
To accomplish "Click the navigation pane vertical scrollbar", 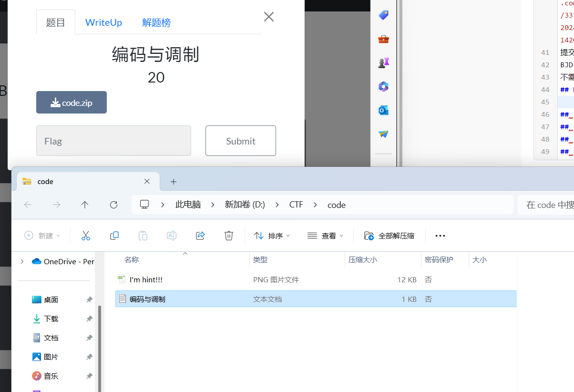I will (100, 348).
